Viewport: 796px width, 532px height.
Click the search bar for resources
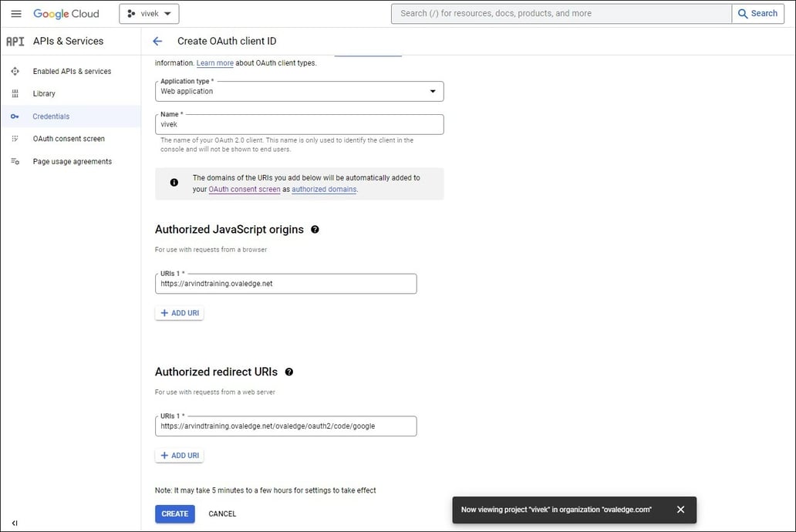(x=562, y=14)
